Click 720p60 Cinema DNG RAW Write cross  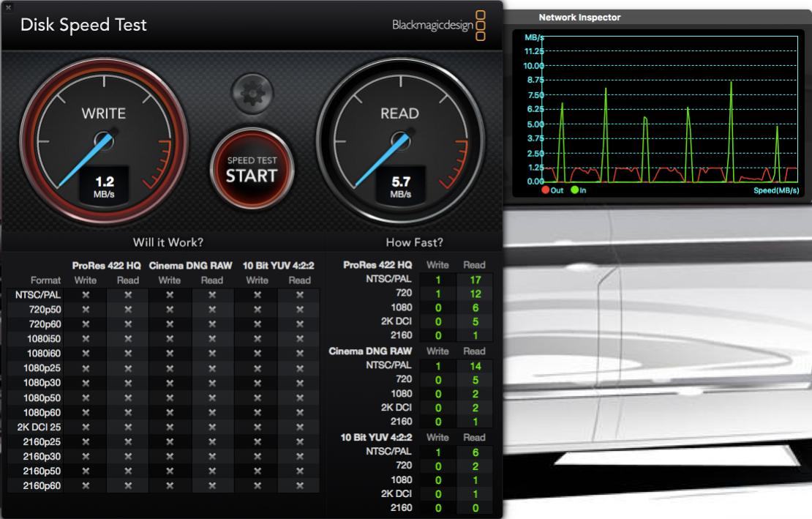coord(170,324)
